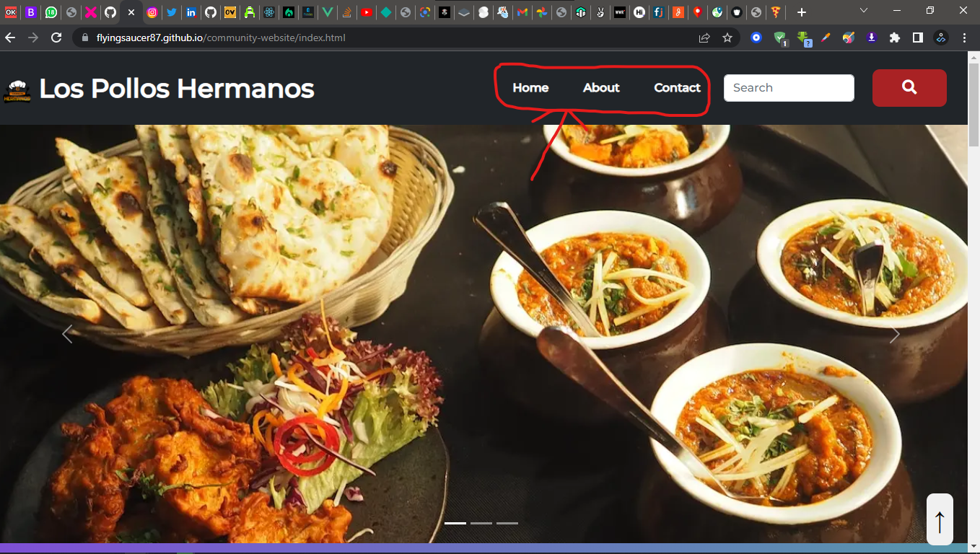Open the browser extensions puzzle-piece menu

click(x=894, y=37)
